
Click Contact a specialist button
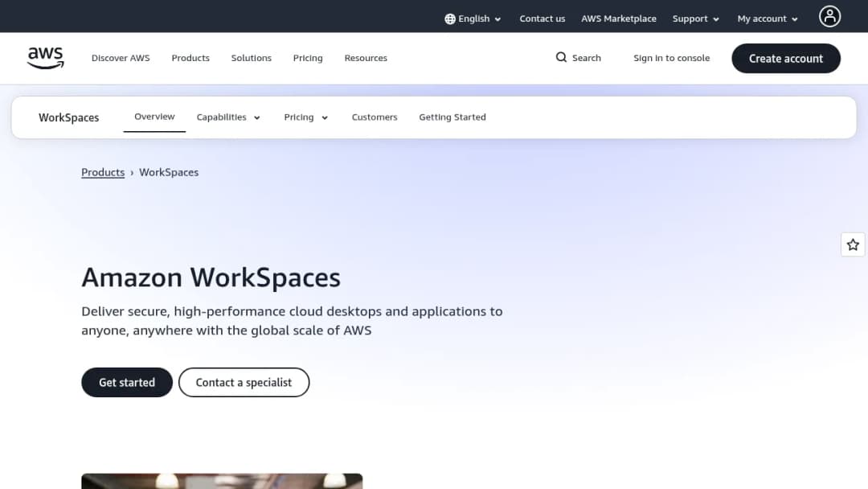click(x=244, y=382)
